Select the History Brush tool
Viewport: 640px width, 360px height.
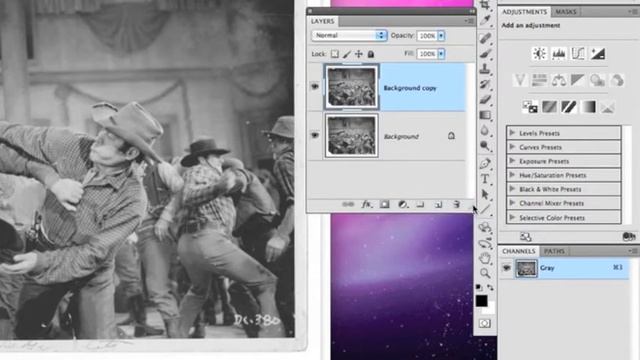(x=485, y=84)
